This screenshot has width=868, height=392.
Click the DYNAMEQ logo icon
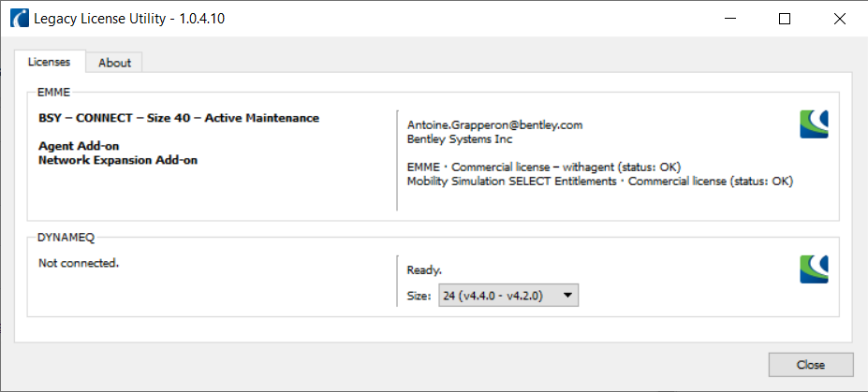(814, 269)
